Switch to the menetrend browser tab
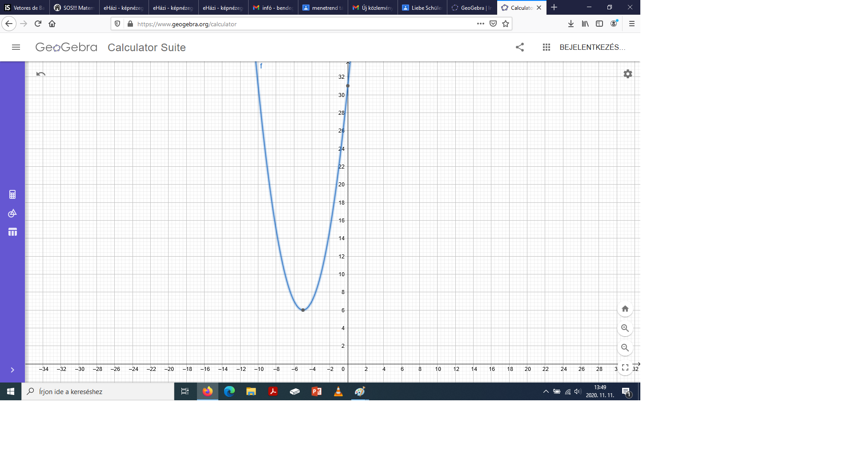This screenshot has width=868, height=451. click(x=323, y=8)
